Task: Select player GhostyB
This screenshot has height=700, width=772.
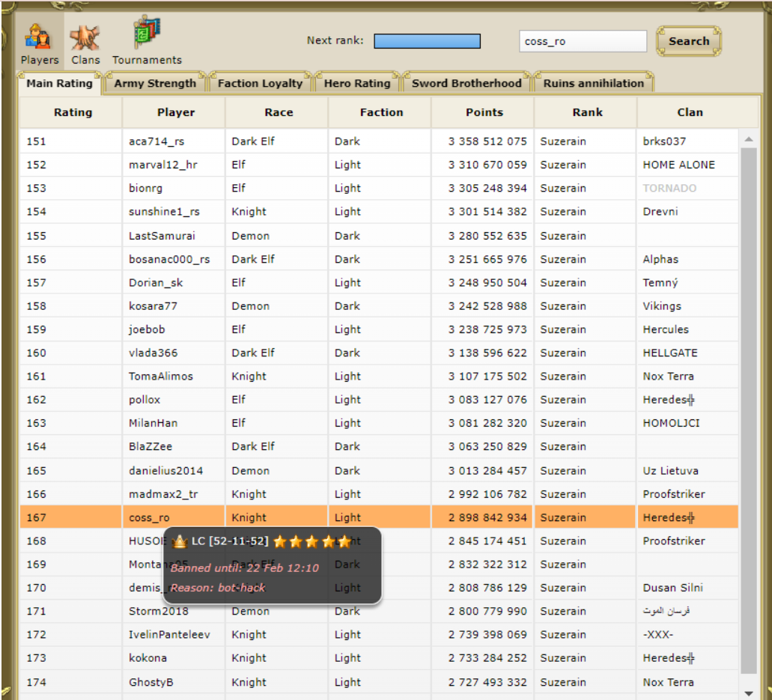Action: point(151,682)
